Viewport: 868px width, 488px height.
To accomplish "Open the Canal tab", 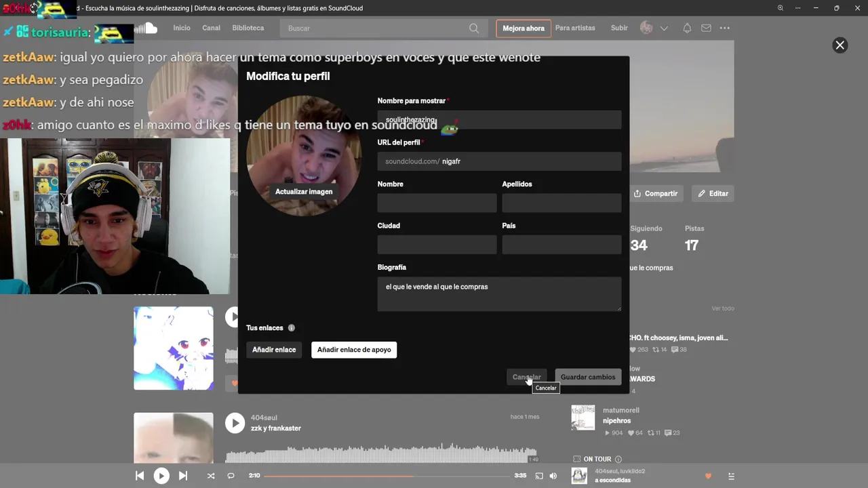I will [x=211, y=28].
